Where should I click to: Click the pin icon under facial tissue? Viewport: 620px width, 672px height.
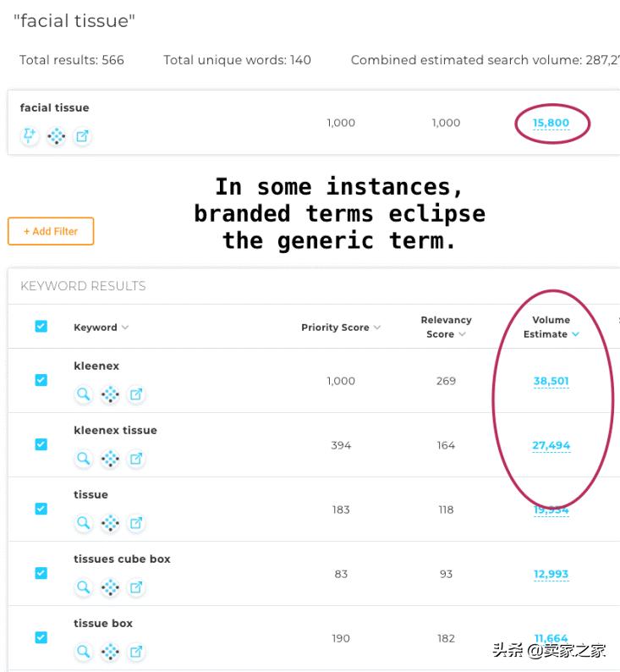pos(30,136)
